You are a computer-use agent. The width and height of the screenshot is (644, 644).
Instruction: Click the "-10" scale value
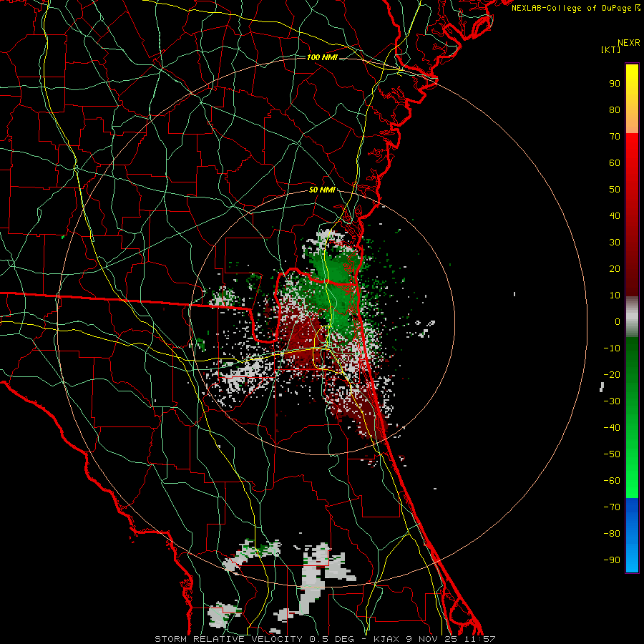pos(612,348)
